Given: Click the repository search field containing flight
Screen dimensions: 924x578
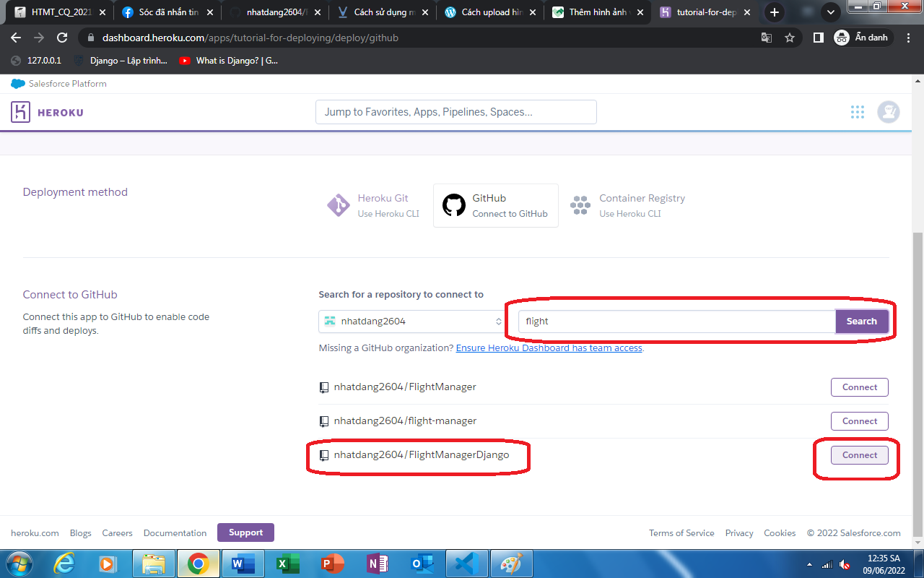Looking at the screenshot, I should [677, 322].
